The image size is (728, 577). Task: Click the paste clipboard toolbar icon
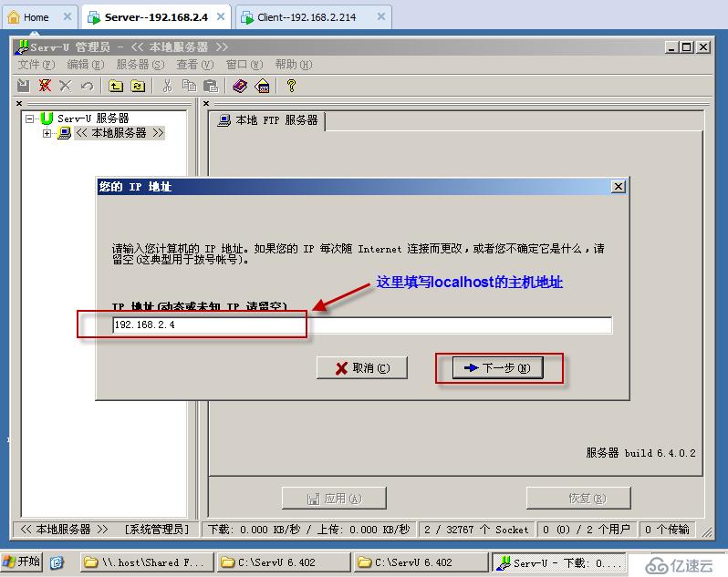coord(211,86)
